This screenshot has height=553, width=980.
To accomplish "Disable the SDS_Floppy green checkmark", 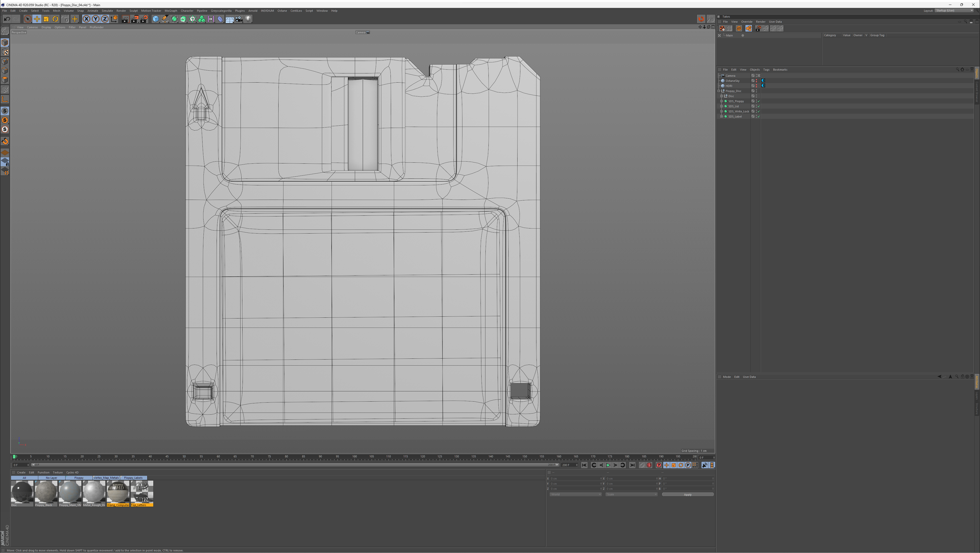I will coord(758,101).
